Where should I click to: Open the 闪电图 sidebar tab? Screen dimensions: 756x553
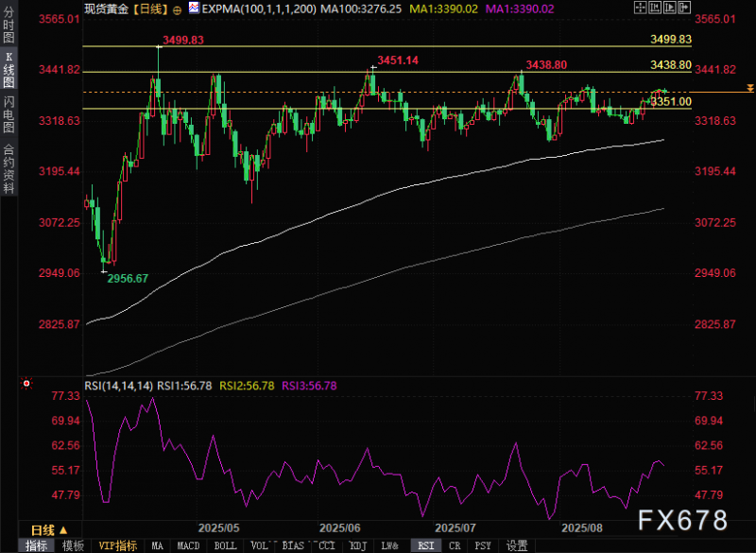tap(9, 114)
